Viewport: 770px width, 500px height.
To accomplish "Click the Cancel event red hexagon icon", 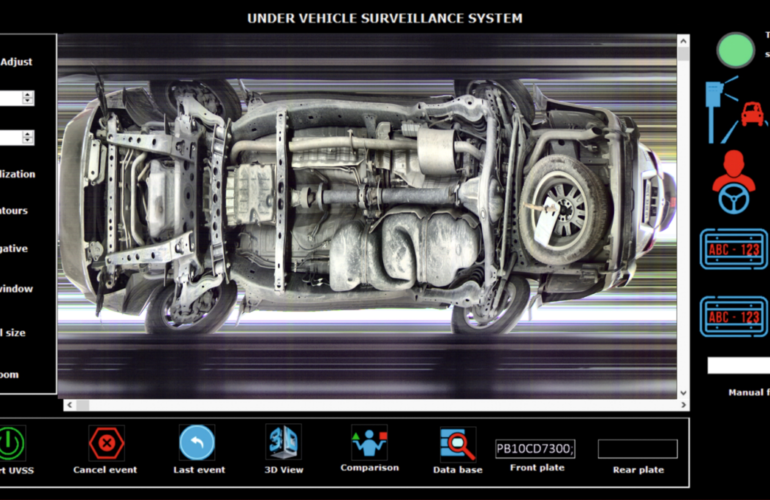I will (x=106, y=443).
